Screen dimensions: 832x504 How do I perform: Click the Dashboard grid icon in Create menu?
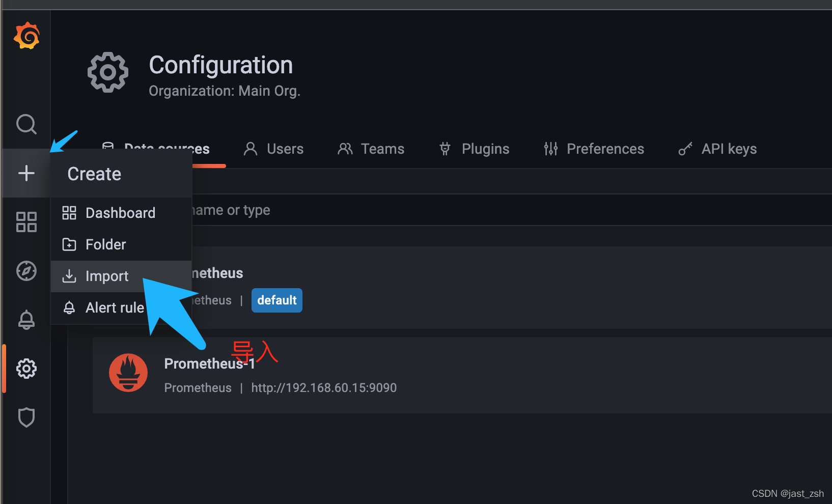pos(69,213)
